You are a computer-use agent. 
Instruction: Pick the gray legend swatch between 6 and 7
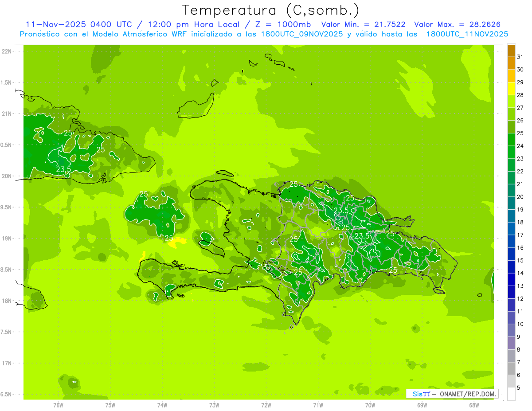(511, 368)
